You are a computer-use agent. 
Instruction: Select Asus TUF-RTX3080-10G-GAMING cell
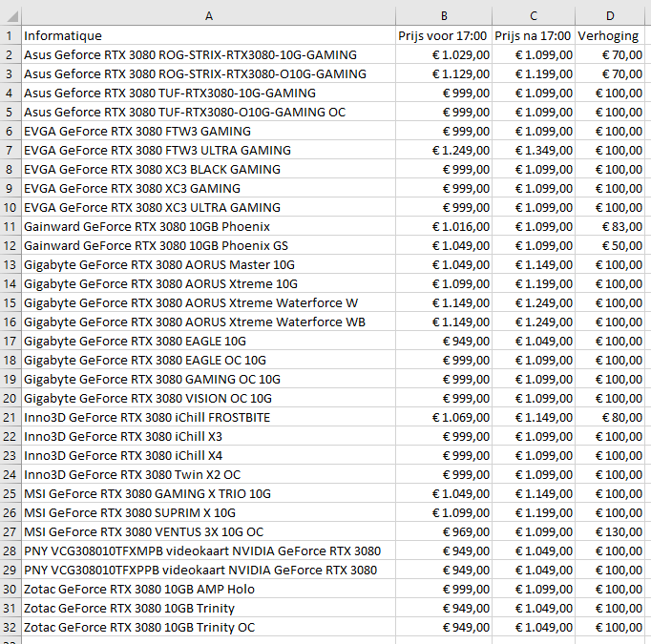209,93
